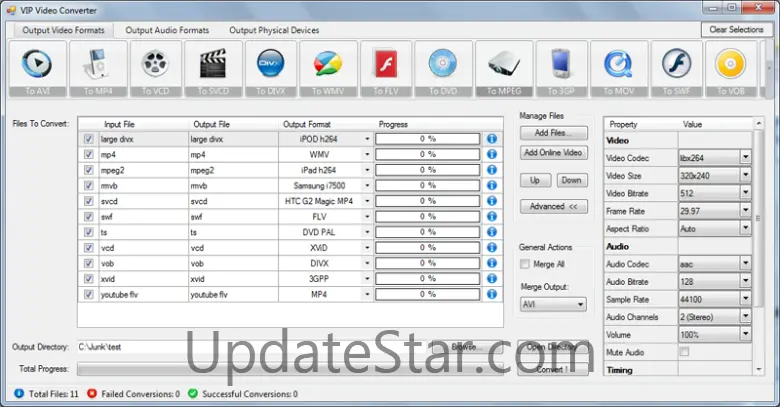
Task: Select the To WMV format icon
Action: (328, 69)
